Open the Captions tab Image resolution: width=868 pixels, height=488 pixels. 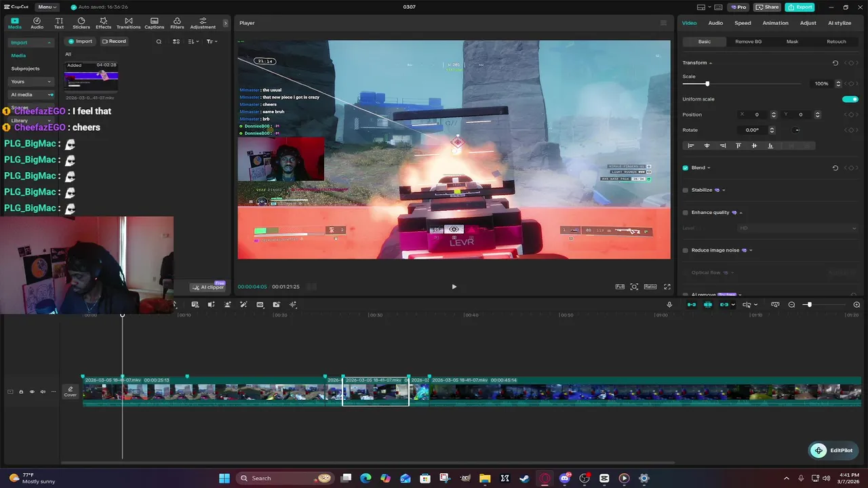[154, 23]
